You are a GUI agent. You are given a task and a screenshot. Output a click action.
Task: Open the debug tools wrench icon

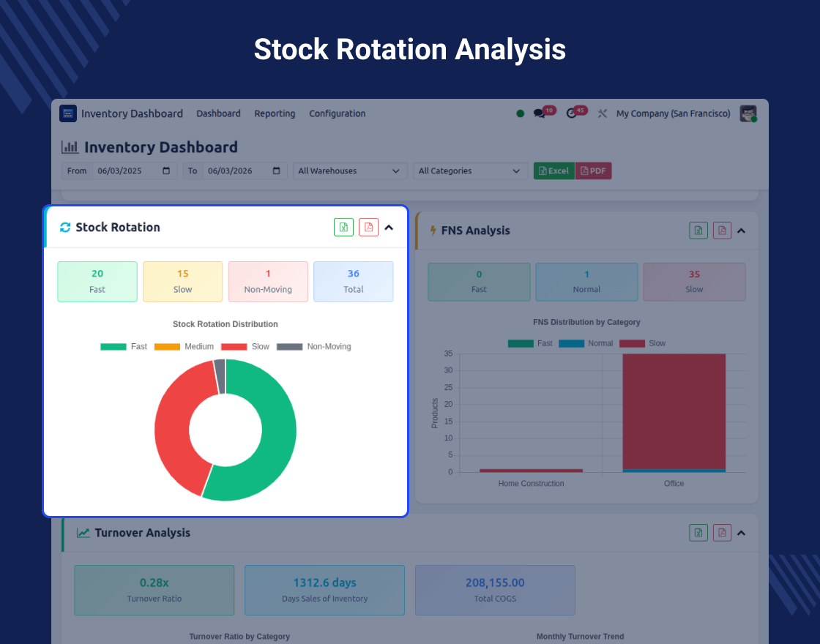point(603,113)
